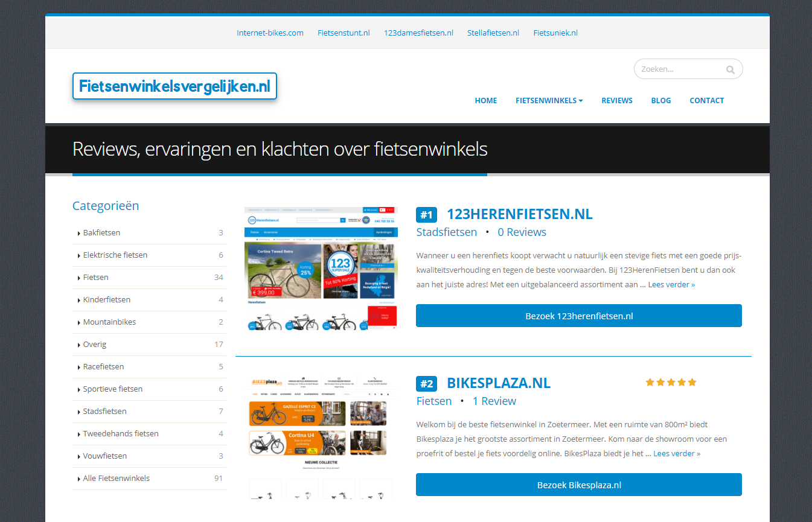Click Stadsfietsen tag under 123herenfietsen

[447, 232]
